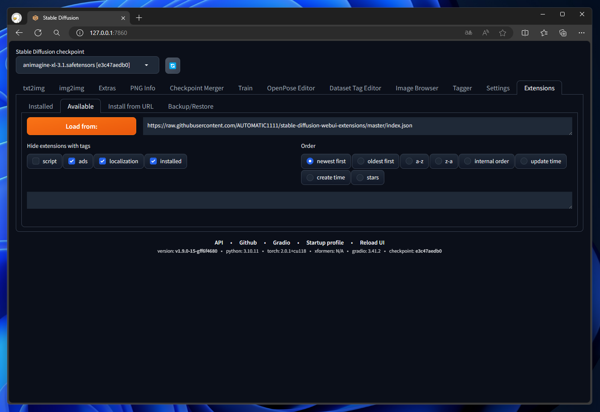The width and height of the screenshot is (600, 412).
Task: Open the Tagger tab
Action: click(462, 88)
